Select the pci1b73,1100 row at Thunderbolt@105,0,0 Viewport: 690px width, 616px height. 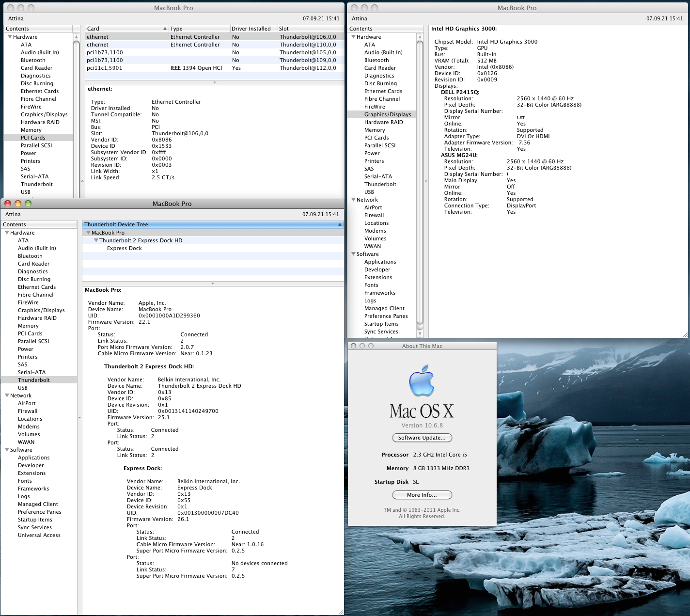[215, 52]
